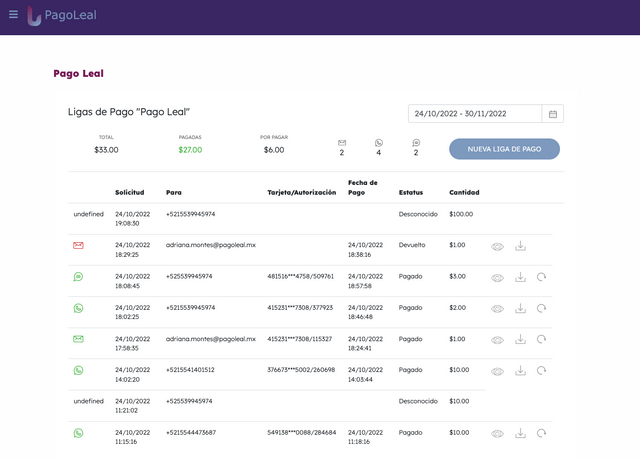Download receipt for the 11:15:16 payment
Image resolution: width=640 pixels, height=458 pixels.
click(520, 434)
